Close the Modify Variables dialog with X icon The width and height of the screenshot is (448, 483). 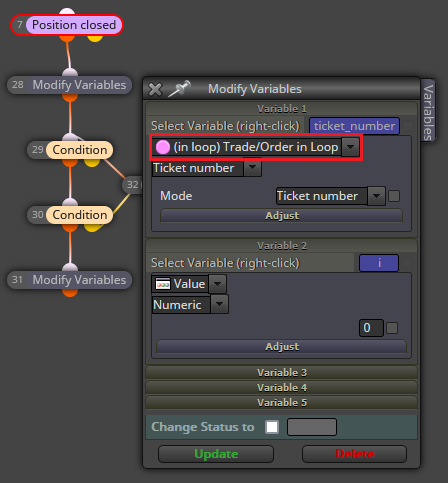[x=155, y=89]
